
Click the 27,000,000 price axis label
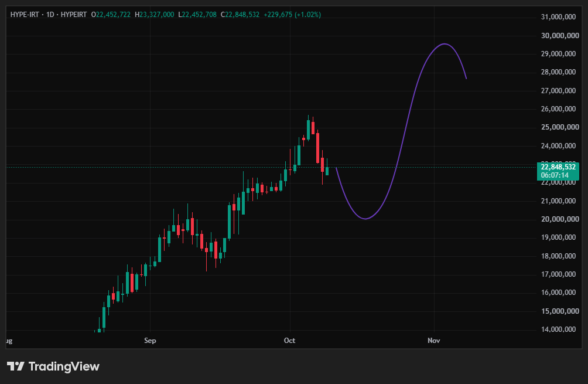[558, 90]
